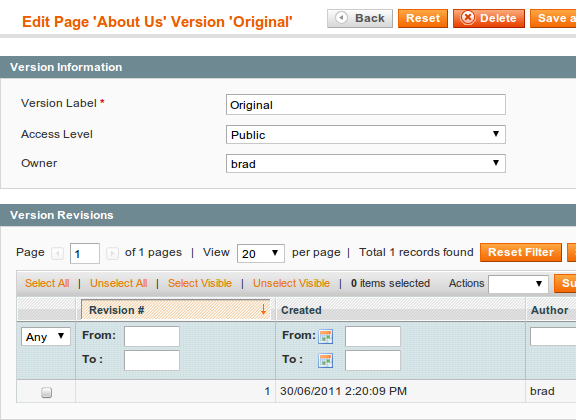Open the Actions dropdown
Screen dimensions: 576x420
pos(518,284)
